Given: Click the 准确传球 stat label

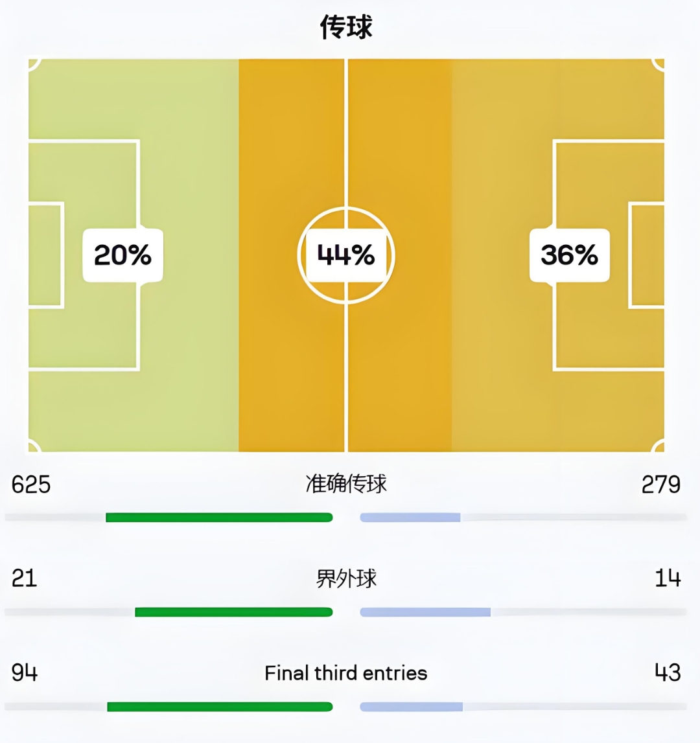Looking at the screenshot, I should 346,484.
